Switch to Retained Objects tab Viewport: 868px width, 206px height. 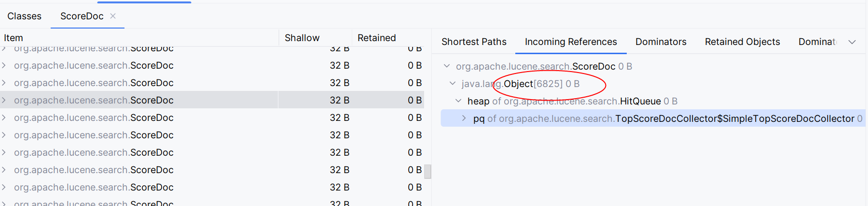(742, 42)
